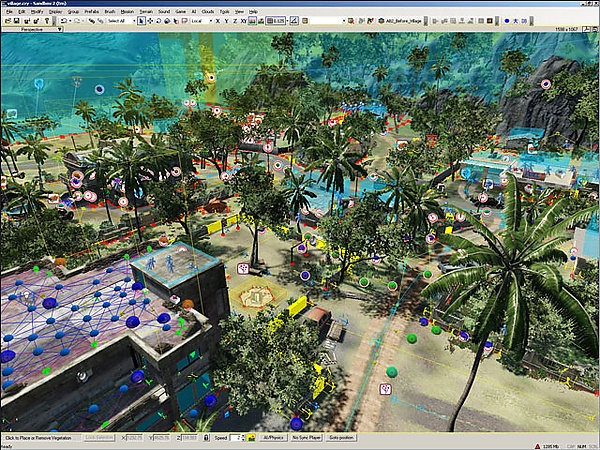The width and height of the screenshot is (600, 450).
Task: Toggle the AI/Physics button
Action: (273, 438)
